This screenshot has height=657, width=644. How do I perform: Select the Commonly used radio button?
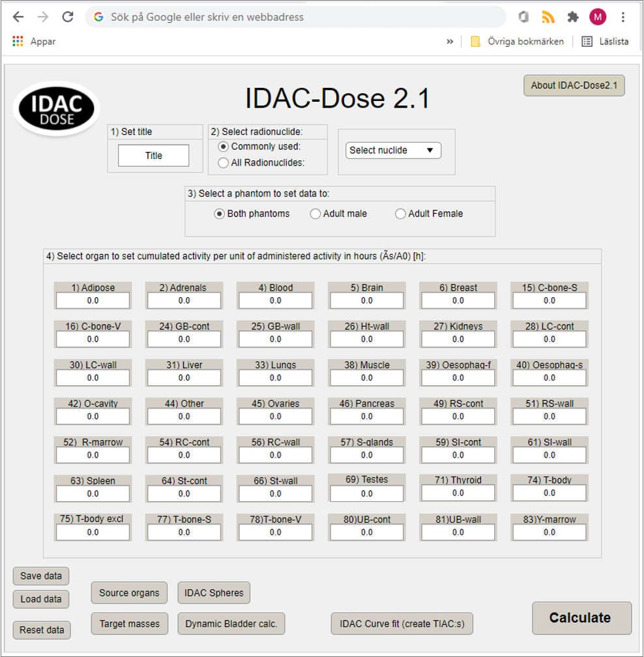pos(224,147)
